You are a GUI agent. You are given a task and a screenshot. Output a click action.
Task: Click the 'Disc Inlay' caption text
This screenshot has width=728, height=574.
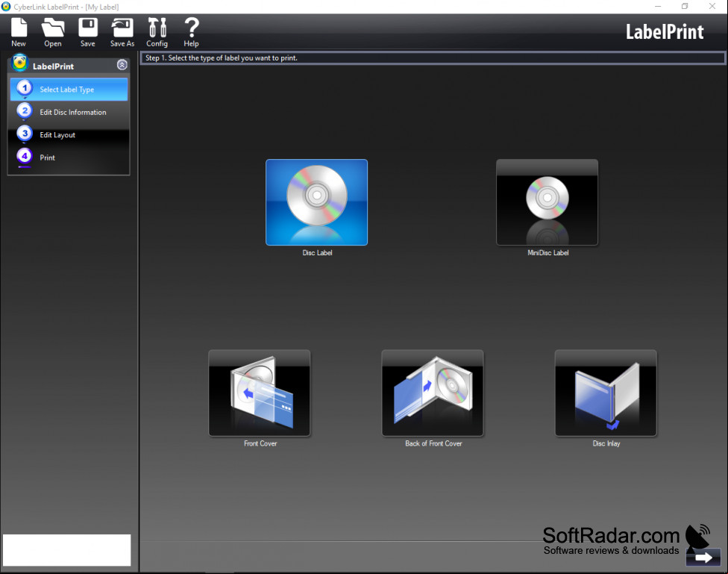tap(606, 443)
